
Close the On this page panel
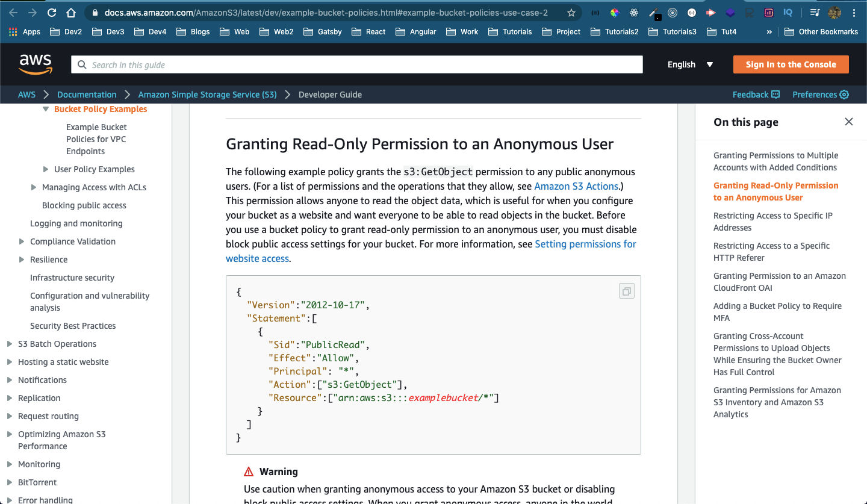pos(849,122)
